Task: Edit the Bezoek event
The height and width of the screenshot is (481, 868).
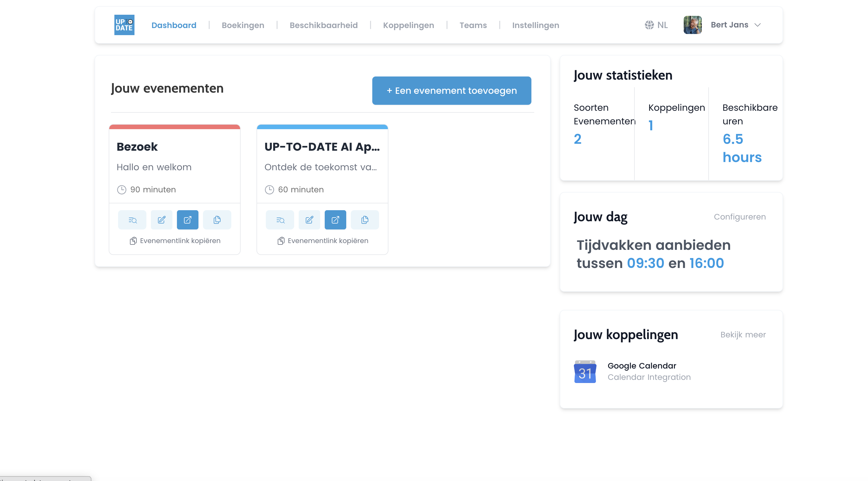Action: pos(161,220)
